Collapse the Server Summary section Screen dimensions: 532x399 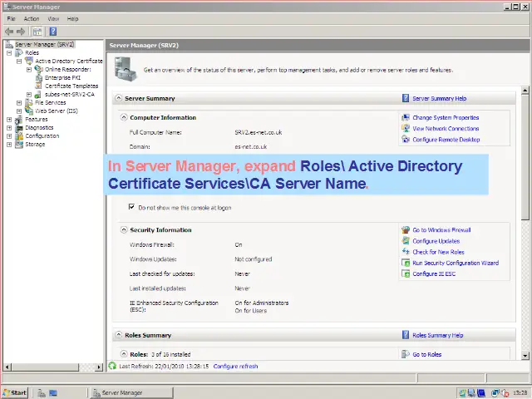[x=118, y=98]
